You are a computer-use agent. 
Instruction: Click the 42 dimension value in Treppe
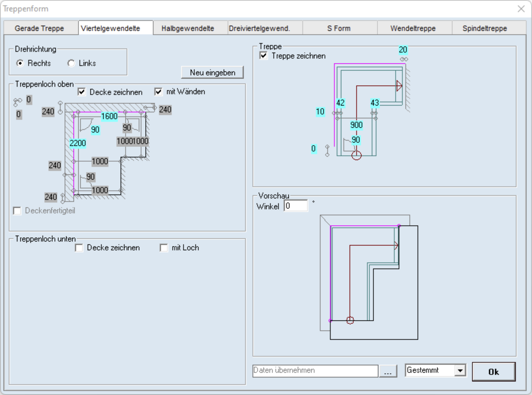point(340,103)
